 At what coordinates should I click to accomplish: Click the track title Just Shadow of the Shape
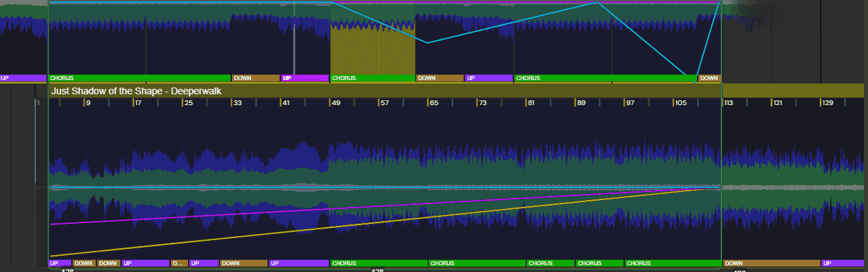136,90
